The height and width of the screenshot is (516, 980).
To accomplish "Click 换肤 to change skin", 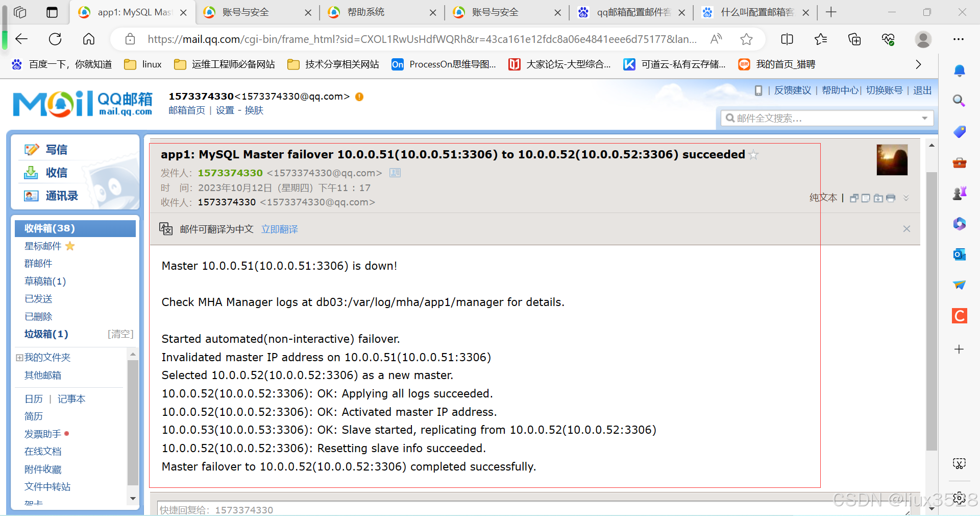I will (x=254, y=110).
